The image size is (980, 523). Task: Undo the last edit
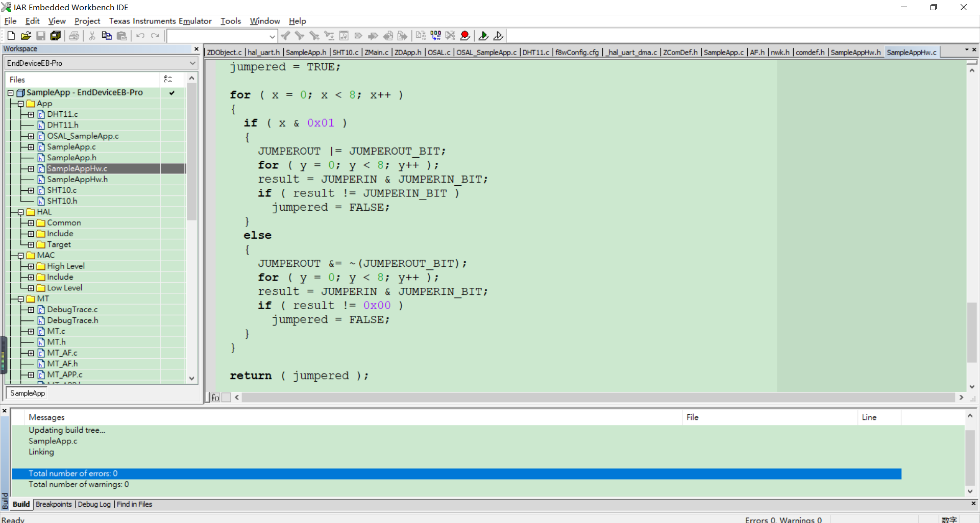tap(140, 36)
